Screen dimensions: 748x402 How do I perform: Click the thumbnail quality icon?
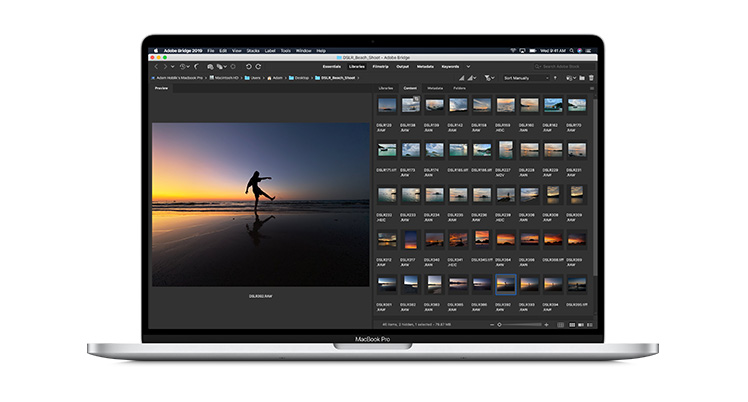tap(461, 78)
